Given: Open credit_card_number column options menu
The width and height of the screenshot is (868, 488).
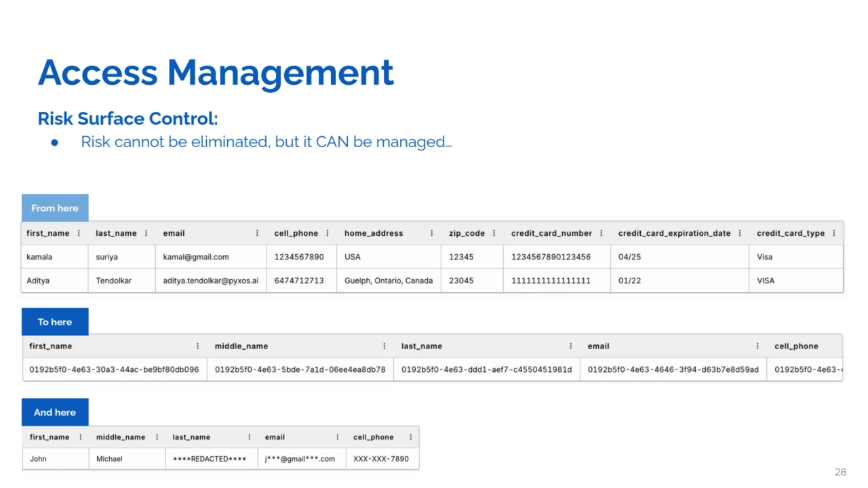Looking at the screenshot, I should coord(601,233).
